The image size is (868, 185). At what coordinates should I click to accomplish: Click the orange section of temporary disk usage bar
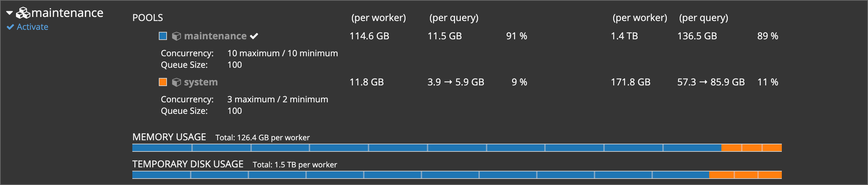pos(745,175)
